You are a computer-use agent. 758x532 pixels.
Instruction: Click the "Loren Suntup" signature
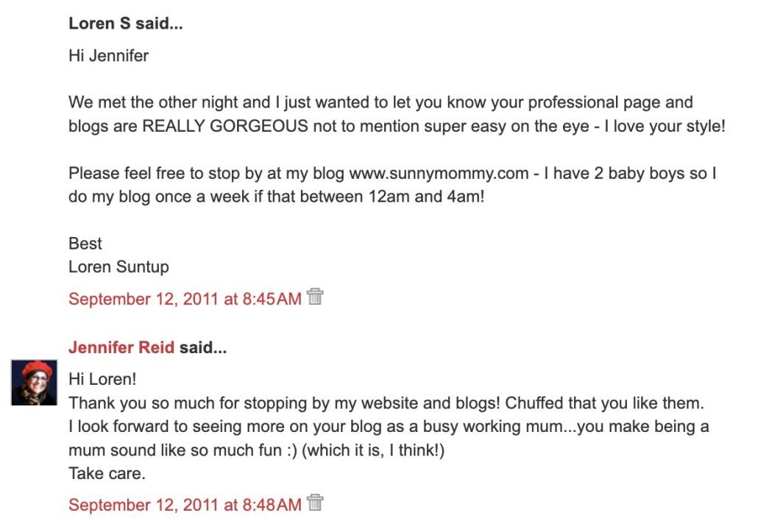tap(118, 266)
